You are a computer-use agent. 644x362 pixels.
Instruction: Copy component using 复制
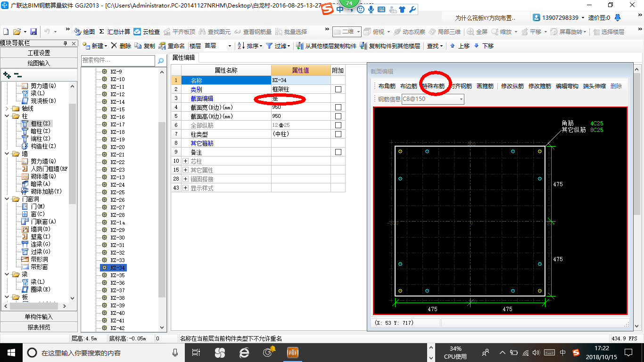pos(145,46)
